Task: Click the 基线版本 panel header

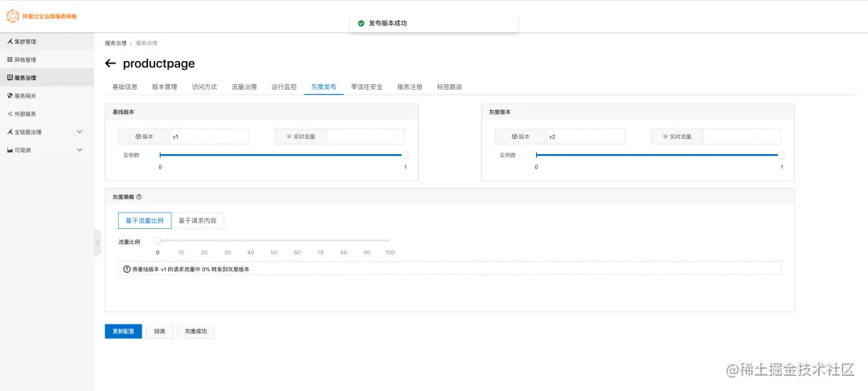Action: click(x=261, y=112)
